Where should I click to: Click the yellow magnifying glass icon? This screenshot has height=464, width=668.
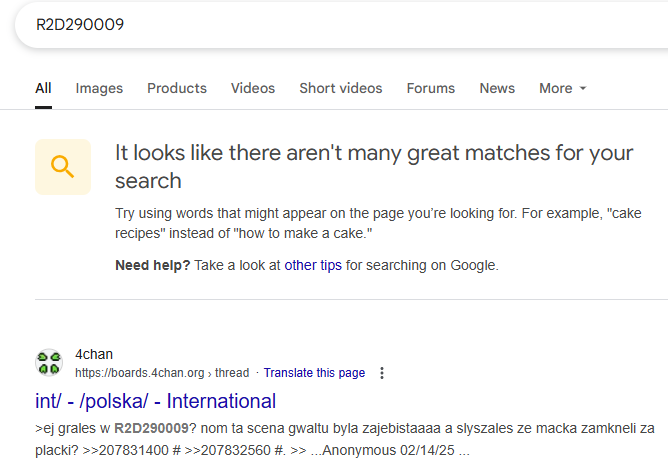tap(63, 167)
